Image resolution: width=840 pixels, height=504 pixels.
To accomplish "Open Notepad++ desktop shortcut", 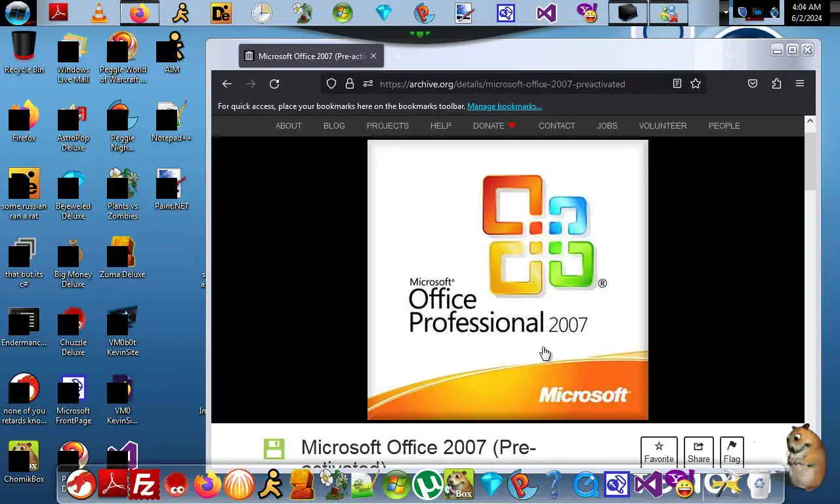I will pos(171,122).
